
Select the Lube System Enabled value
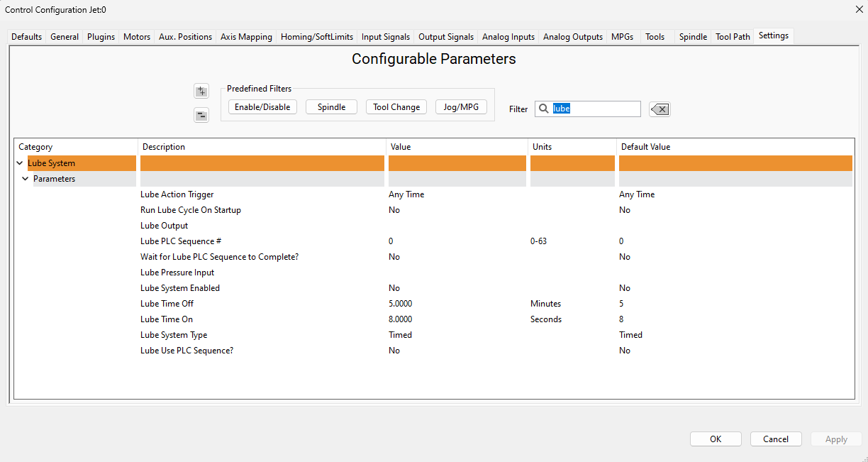(394, 288)
